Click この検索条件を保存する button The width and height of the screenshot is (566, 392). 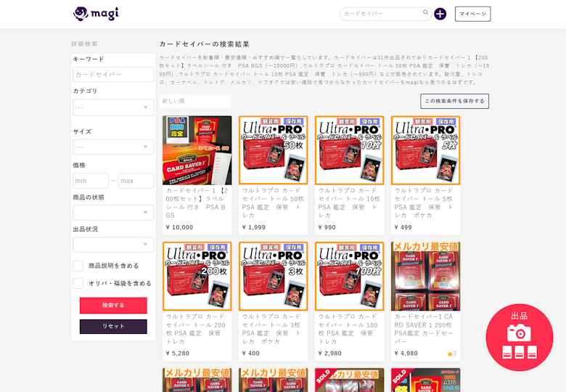pos(454,101)
